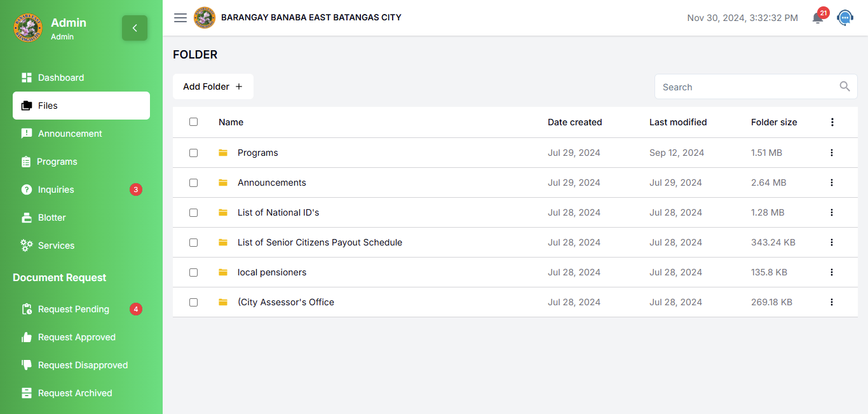
Task: Open Inquiries with the question mark icon
Action: click(26, 189)
